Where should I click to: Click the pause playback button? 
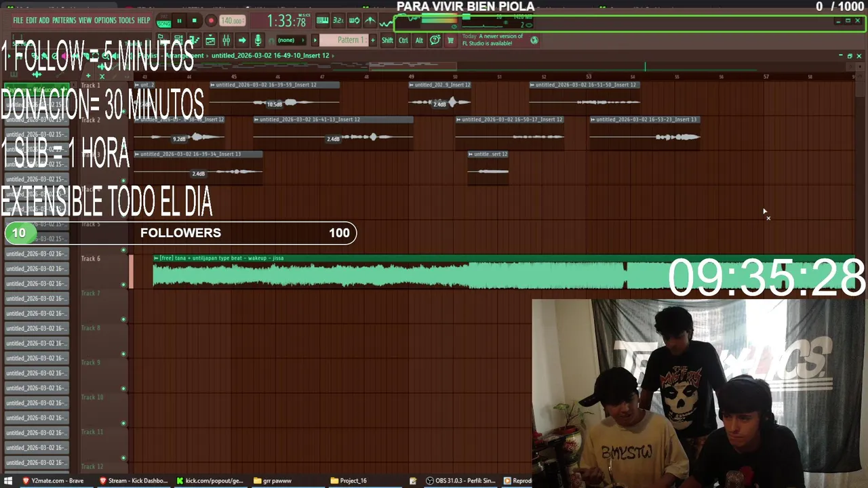click(179, 21)
